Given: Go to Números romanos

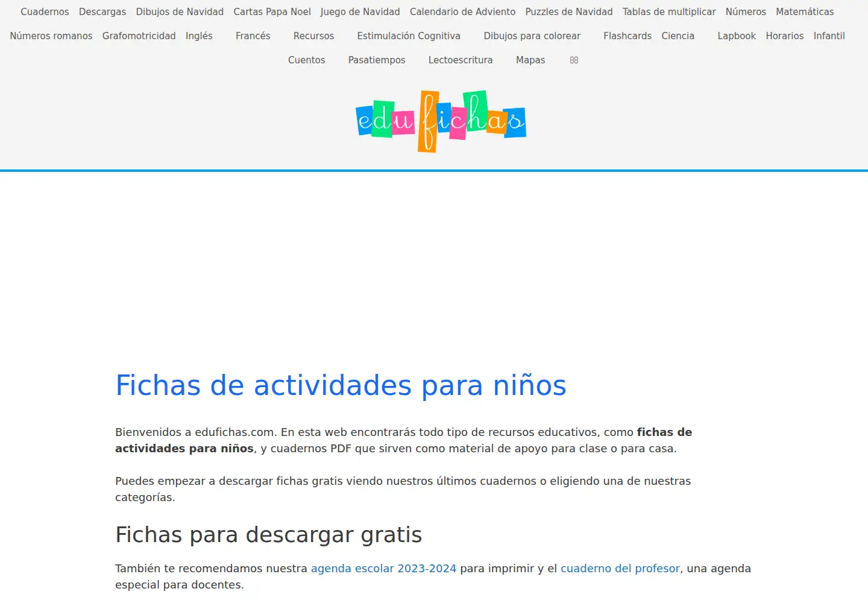Looking at the screenshot, I should [x=51, y=36].
